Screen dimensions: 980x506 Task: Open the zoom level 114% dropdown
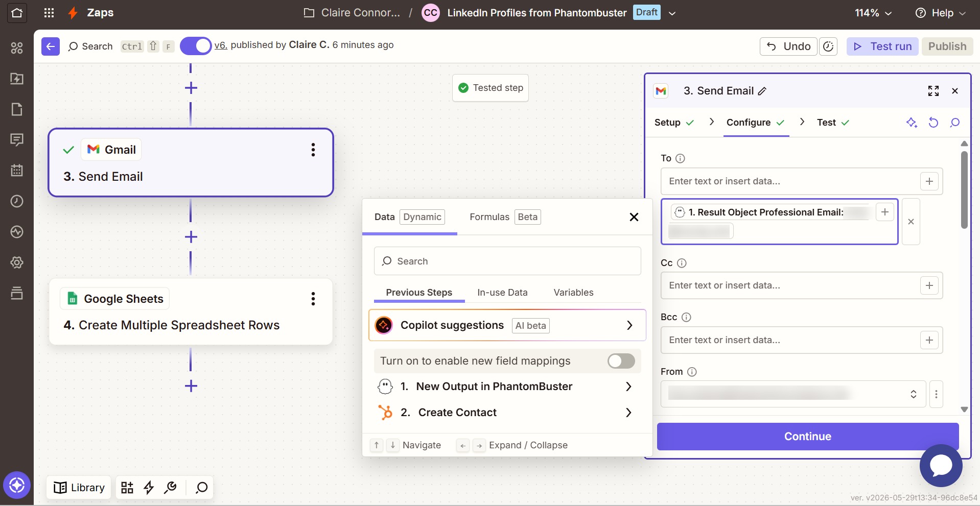click(x=873, y=13)
